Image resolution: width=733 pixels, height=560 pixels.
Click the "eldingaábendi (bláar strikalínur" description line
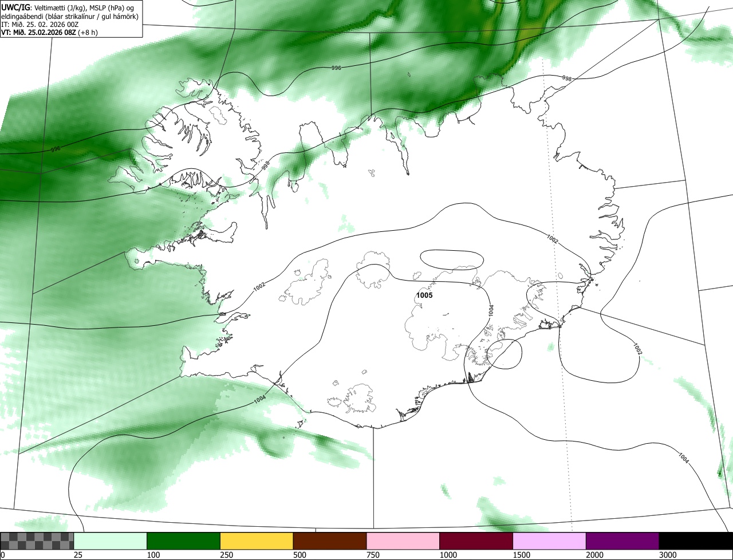tap(70, 16)
